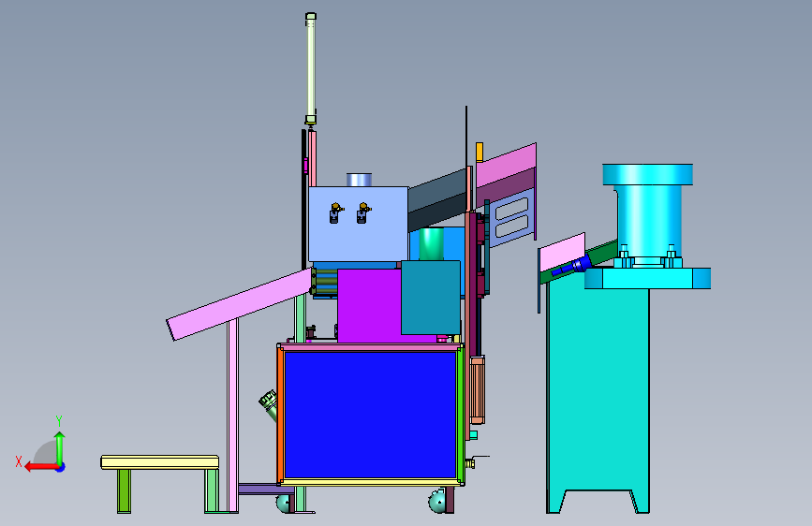Viewport: 812px width, 526px height.
Task: Pick the green cylinder behind teal box
Action: (x=432, y=243)
